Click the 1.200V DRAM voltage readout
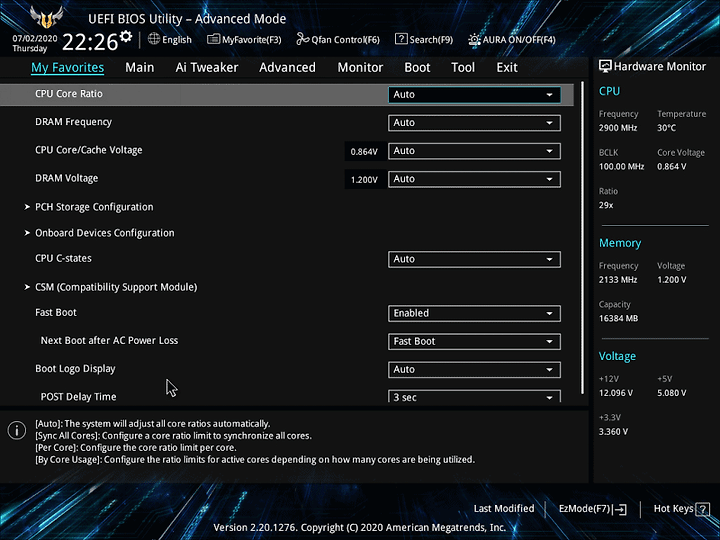Viewport: 720px width, 540px height. coord(364,180)
